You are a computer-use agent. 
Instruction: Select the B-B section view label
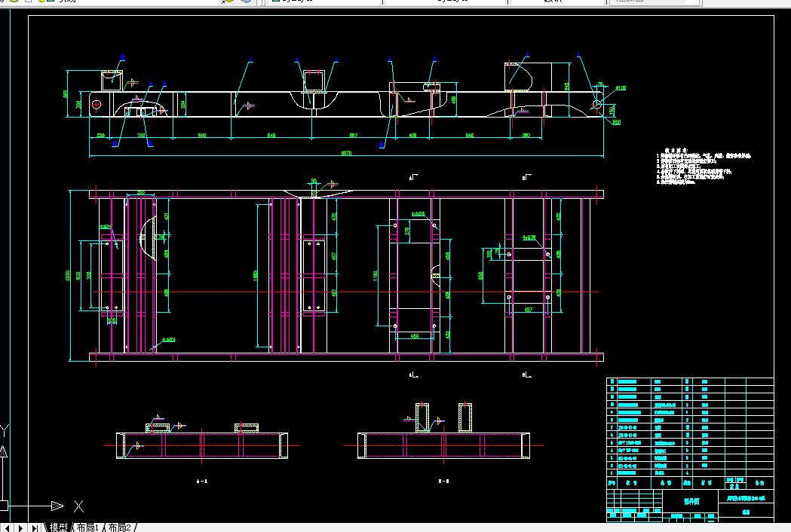(x=444, y=481)
